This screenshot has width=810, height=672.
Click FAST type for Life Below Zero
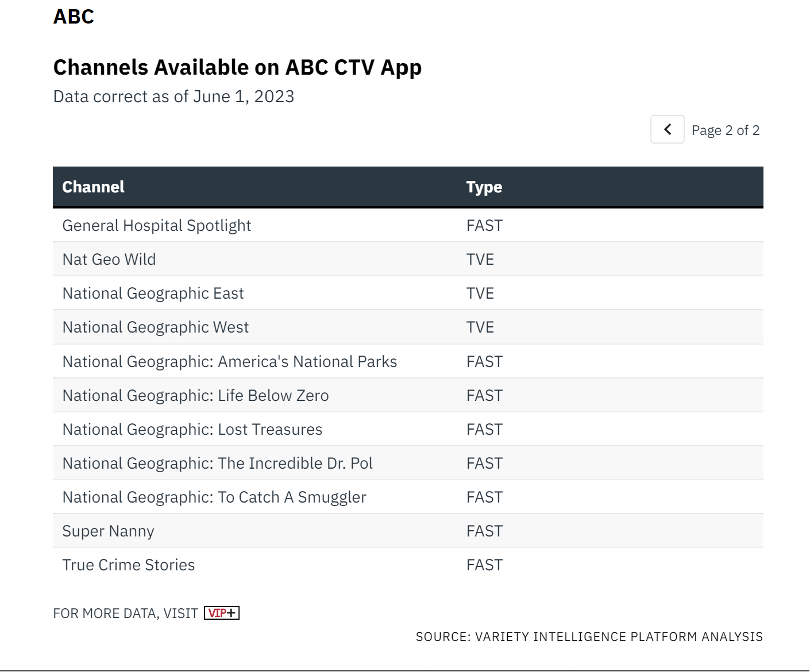pyautogui.click(x=484, y=395)
